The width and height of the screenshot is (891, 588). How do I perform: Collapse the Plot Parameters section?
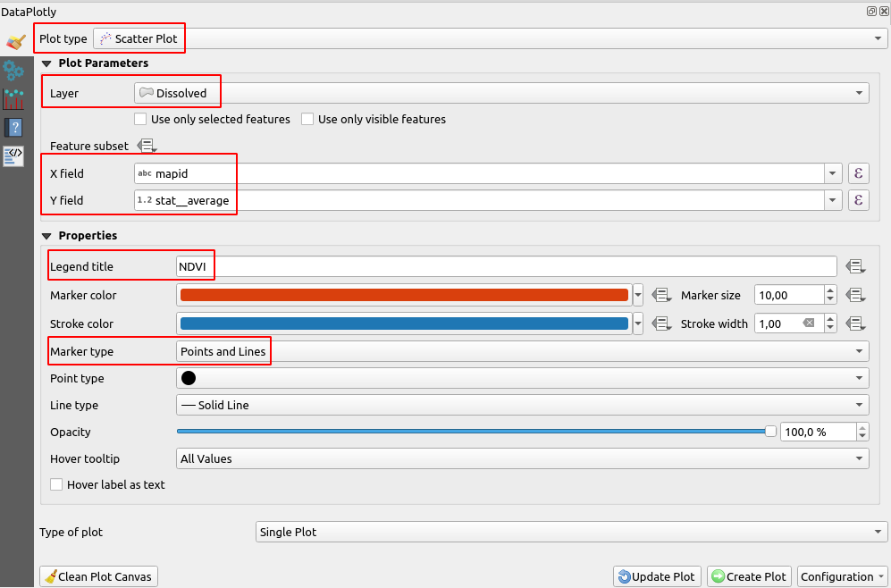click(46, 63)
